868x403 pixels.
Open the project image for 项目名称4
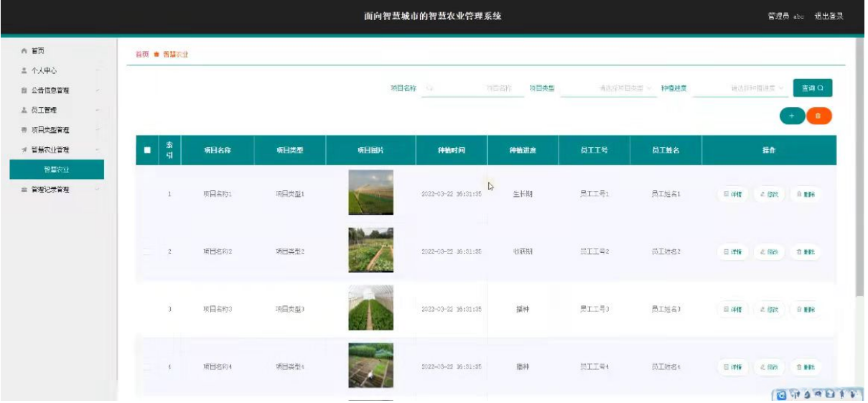point(371,366)
